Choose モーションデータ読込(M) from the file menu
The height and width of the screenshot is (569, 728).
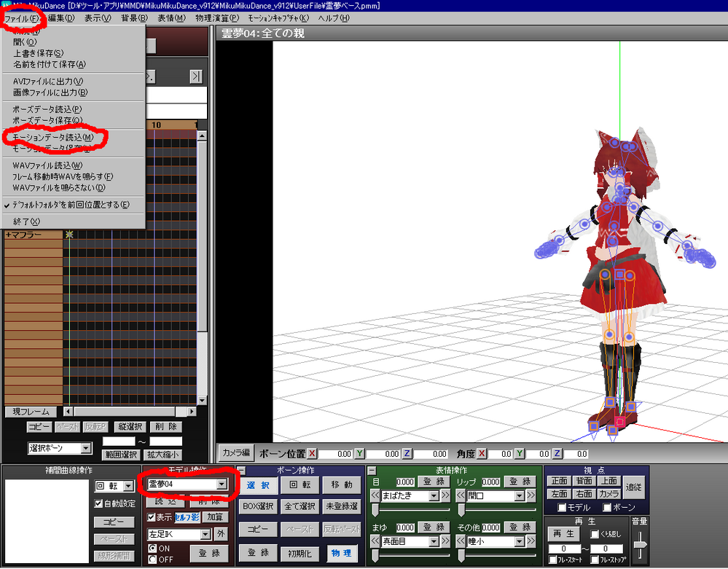click(52, 138)
